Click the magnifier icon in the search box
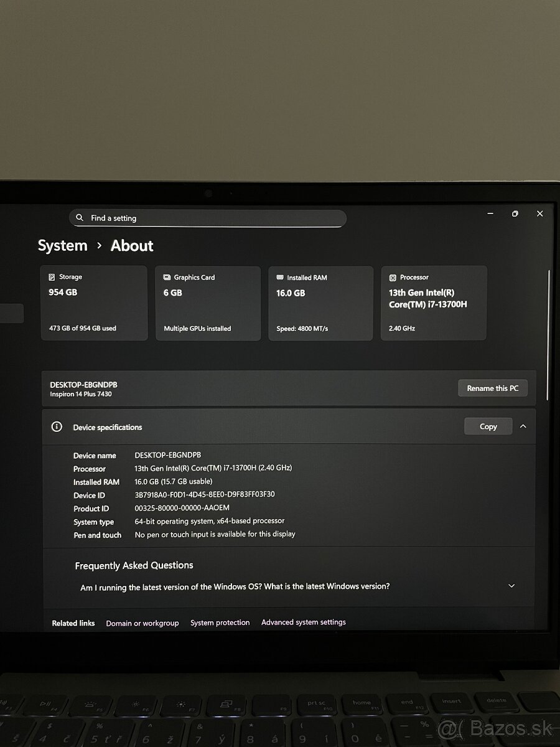Screen dimensions: 560x747 (80, 218)
